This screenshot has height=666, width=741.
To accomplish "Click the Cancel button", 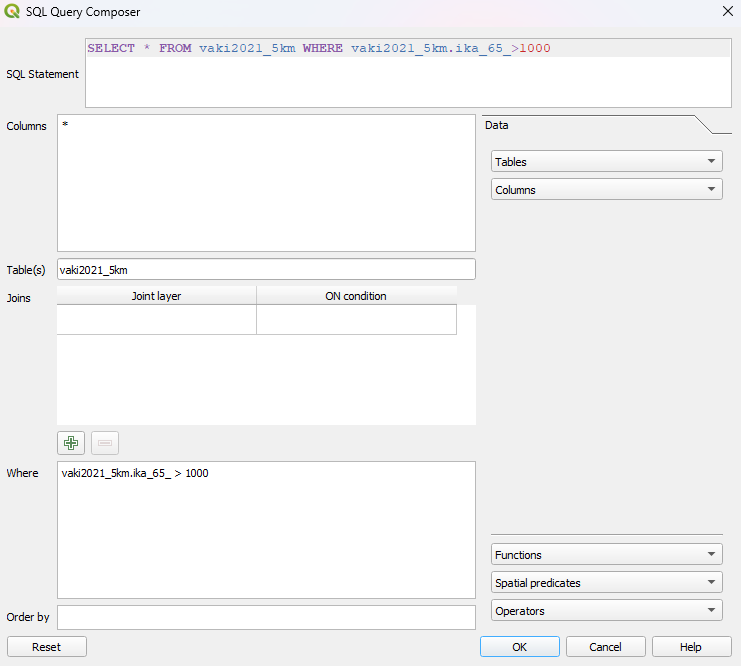I will [605, 647].
